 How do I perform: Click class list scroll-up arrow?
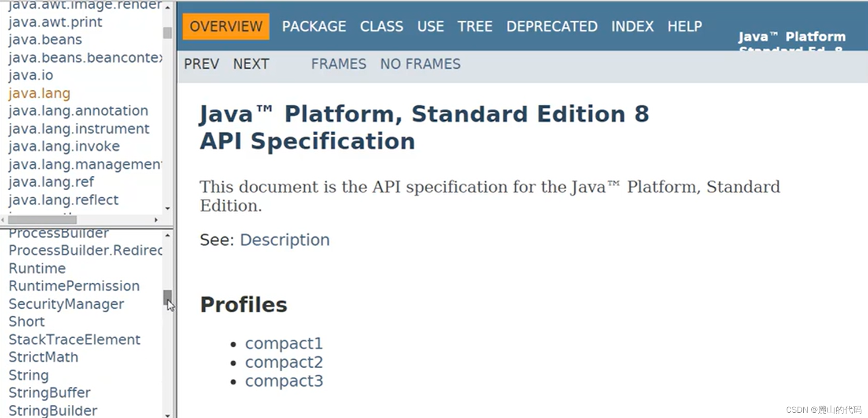[x=167, y=236]
